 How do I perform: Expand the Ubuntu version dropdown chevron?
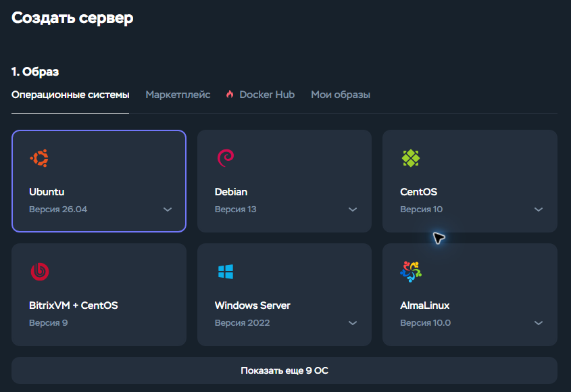click(x=168, y=210)
